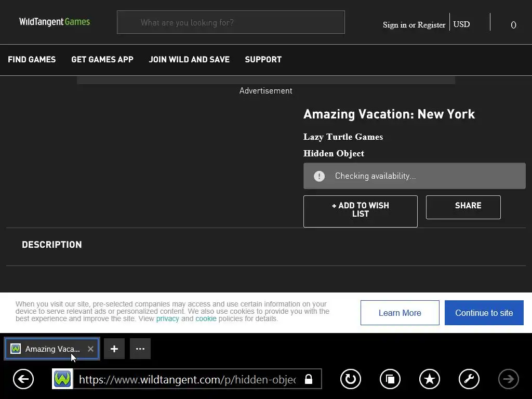The image size is (532, 399).
Task: Click Continue to site button
Action: point(484,313)
